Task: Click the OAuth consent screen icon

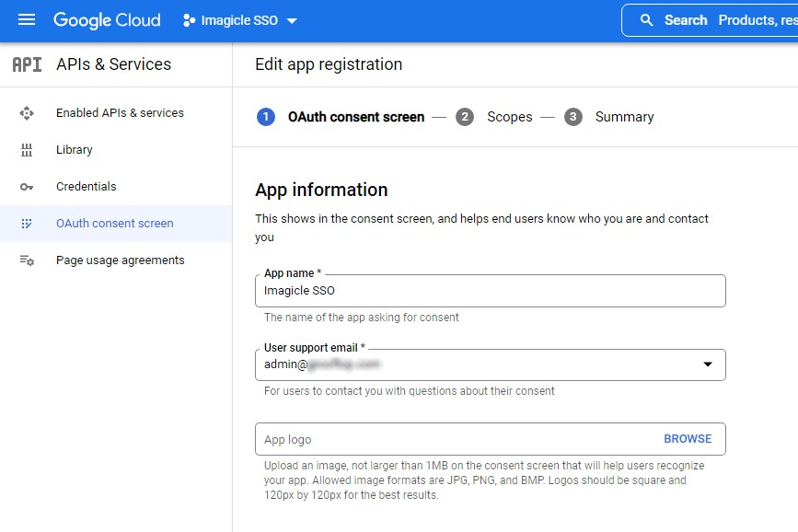Action: point(27,224)
